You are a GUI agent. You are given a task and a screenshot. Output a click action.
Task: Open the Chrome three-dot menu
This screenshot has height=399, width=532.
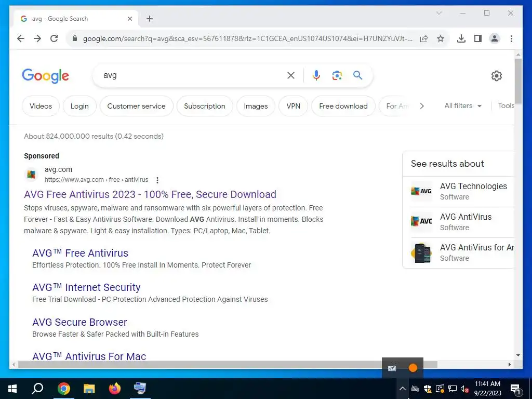tap(511, 38)
